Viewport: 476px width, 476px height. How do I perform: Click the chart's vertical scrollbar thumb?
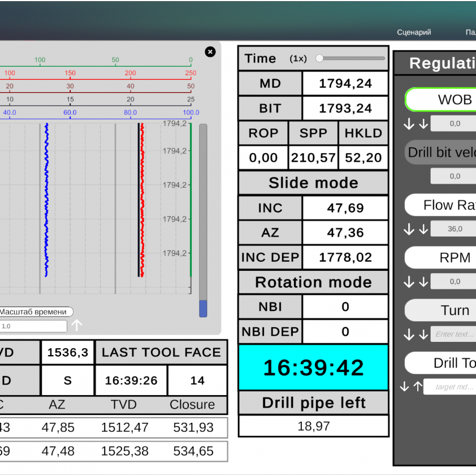tap(203, 309)
